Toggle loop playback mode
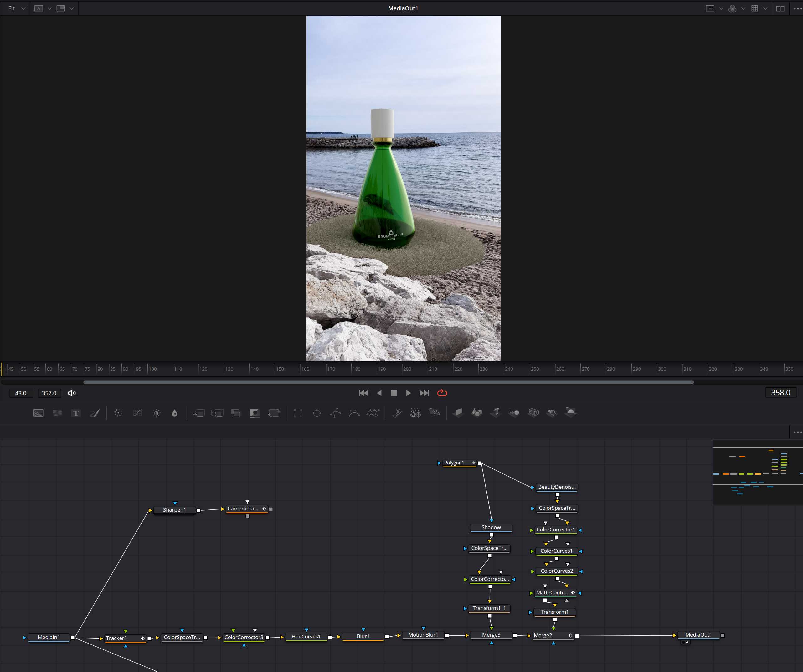The height and width of the screenshot is (672, 803). [x=442, y=393]
